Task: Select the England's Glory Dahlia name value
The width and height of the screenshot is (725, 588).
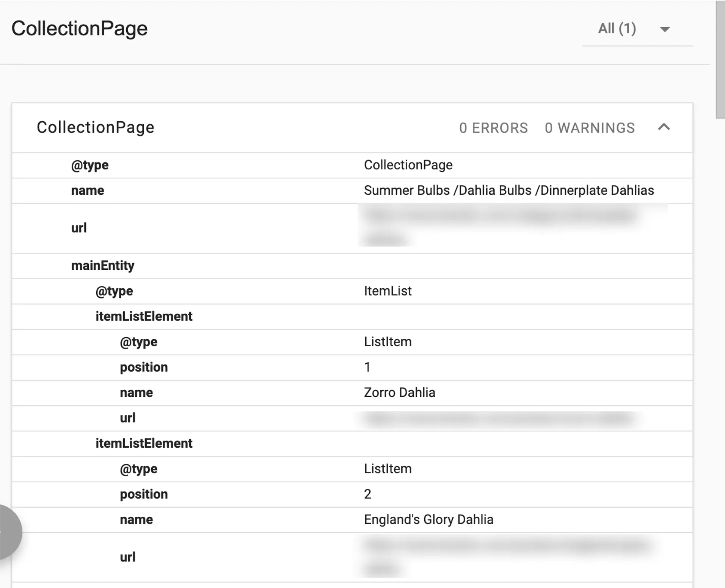Action: (428, 519)
